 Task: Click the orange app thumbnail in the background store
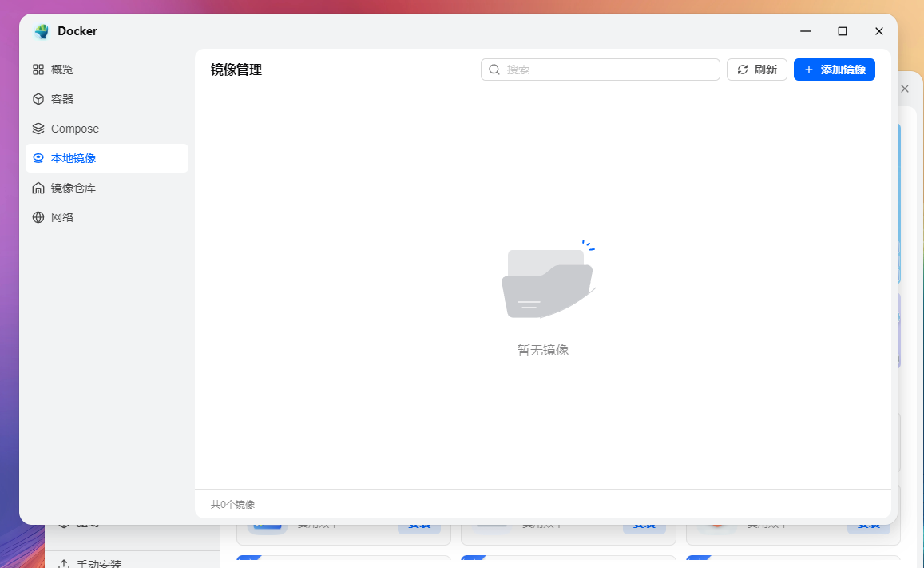pyautogui.click(x=716, y=524)
